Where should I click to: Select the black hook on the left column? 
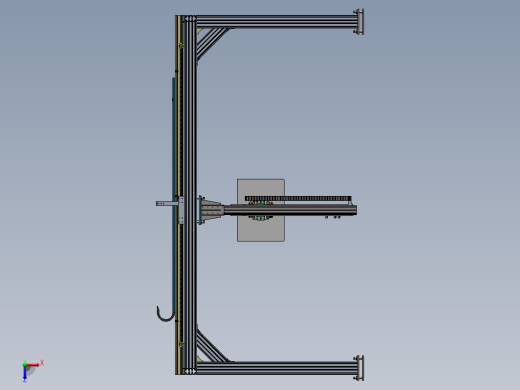click(165, 314)
